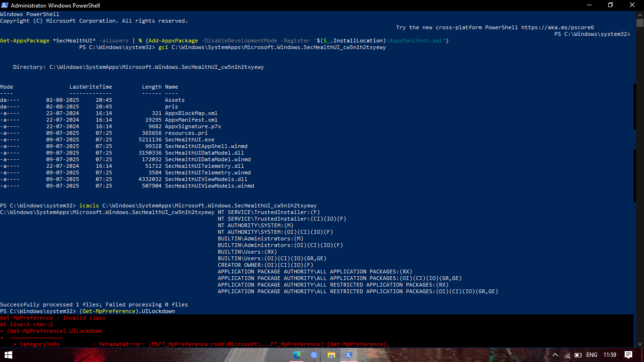
Task: Click the 'Length' column header
Action: click(x=152, y=87)
